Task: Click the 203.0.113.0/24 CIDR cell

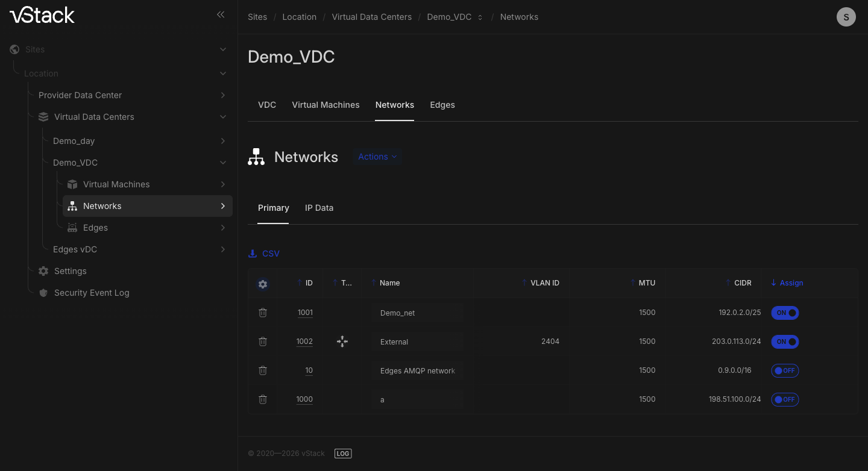Action: click(x=736, y=342)
